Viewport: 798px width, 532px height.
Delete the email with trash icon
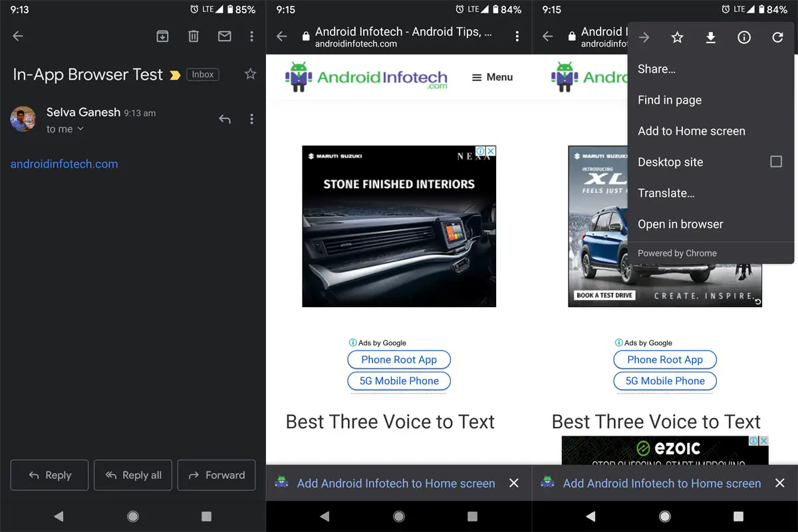tap(194, 36)
